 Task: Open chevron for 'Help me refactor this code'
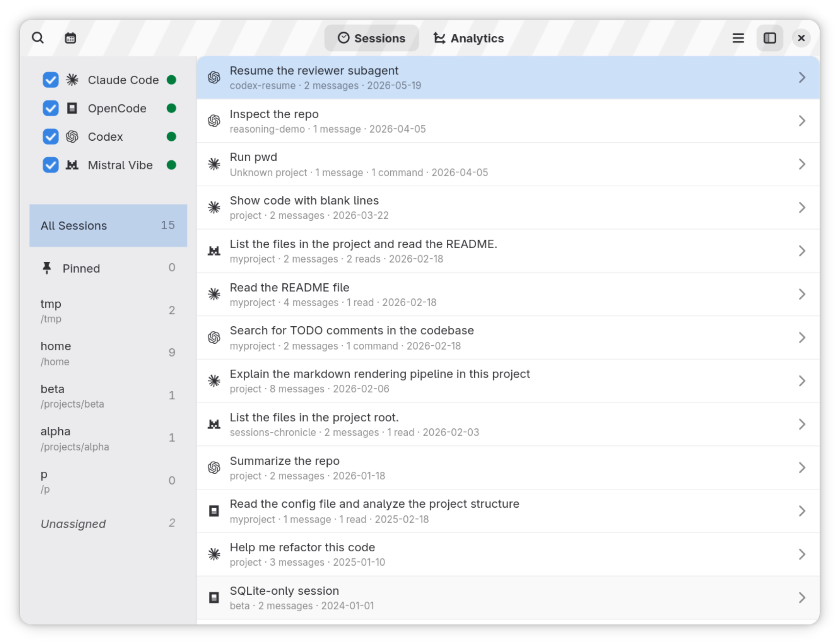pyautogui.click(x=802, y=555)
